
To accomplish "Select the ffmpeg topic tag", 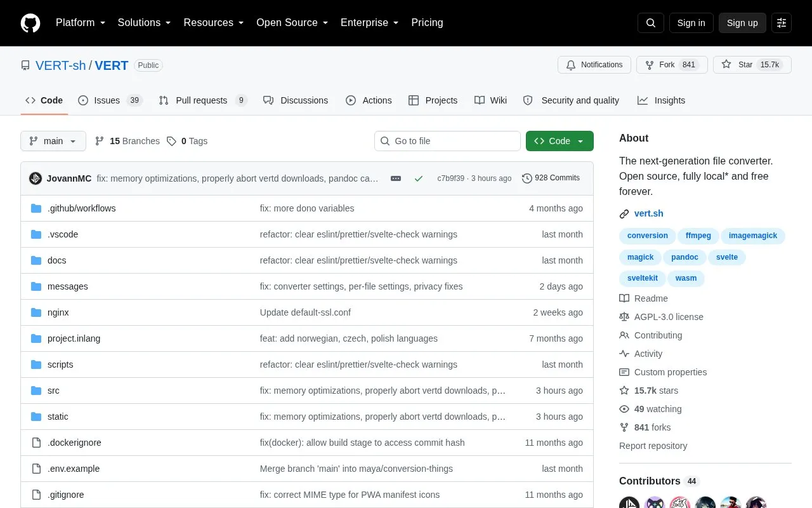I will click(698, 236).
